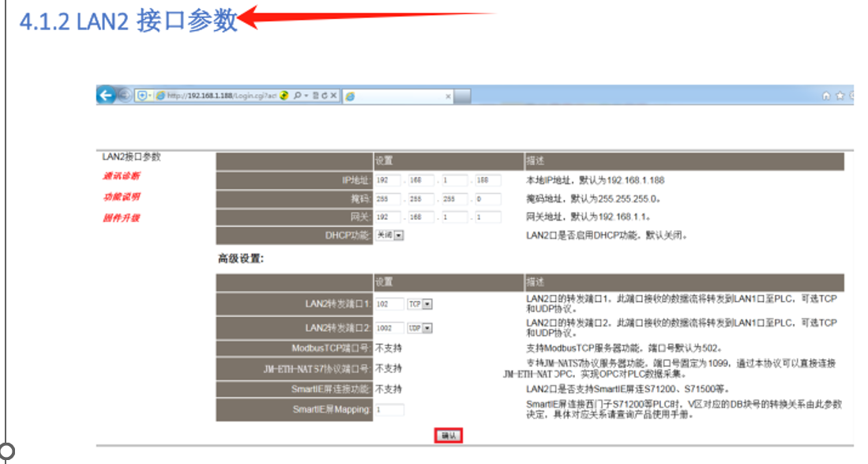Click the third 掩码 octet field
Viewport: 868px width, 464px height.
(455, 198)
